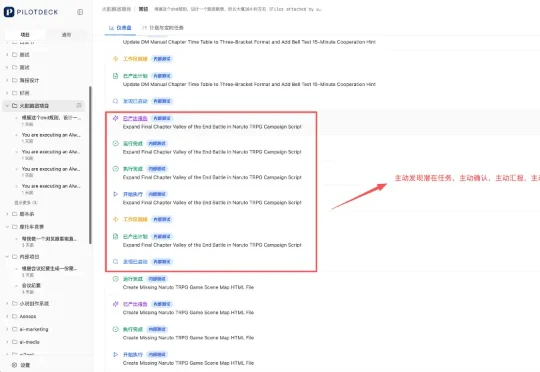Expand the ai-marketing folder chevron
The image size is (540, 372).
pos(7,329)
